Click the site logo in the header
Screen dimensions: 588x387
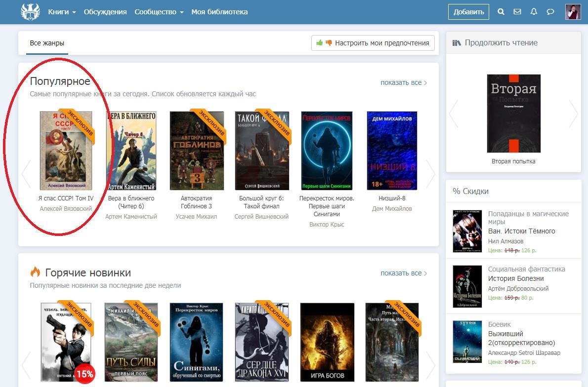[x=30, y=12]
